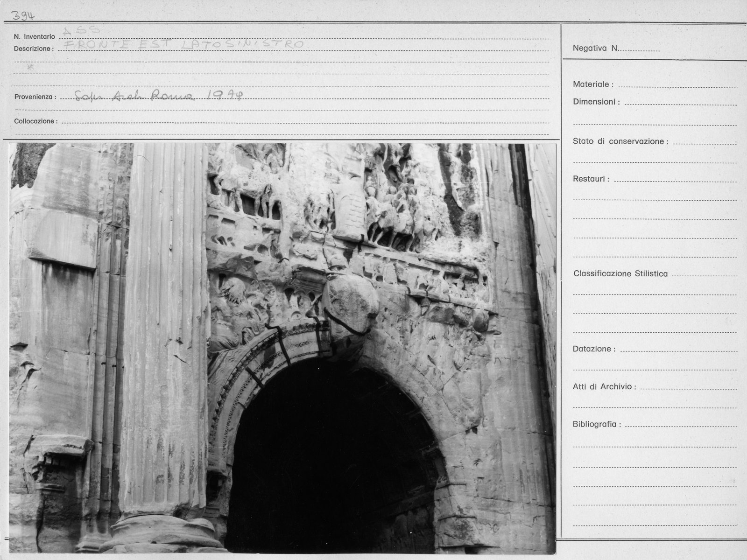This screenshot has width=747, height=560.
Task: Click the 'Classificazione Stilistica' label
Action: coord(620,274)
